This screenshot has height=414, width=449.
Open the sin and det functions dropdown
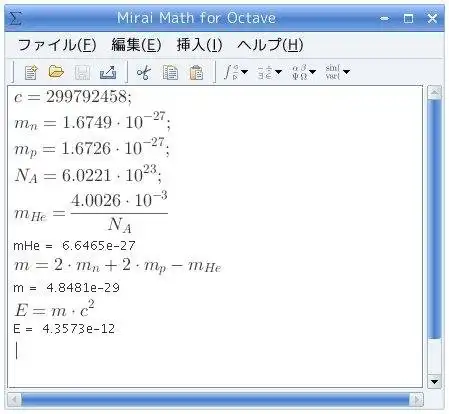(x=338, y=72)
